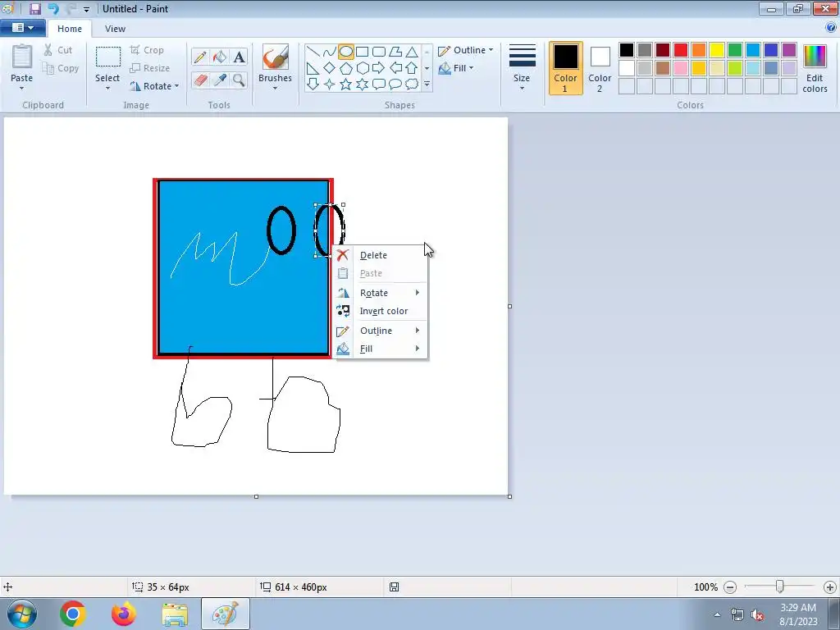Choose the Curve shape
Screen dimensions: 840x630
[x=330, y=52]
